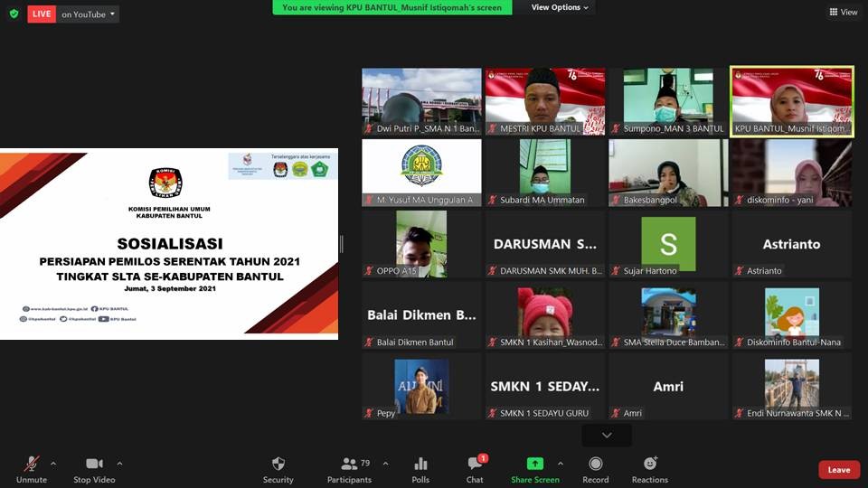The image size is (868, 488).
Task: Click the red Leave button
Action: tap(838, 470)
